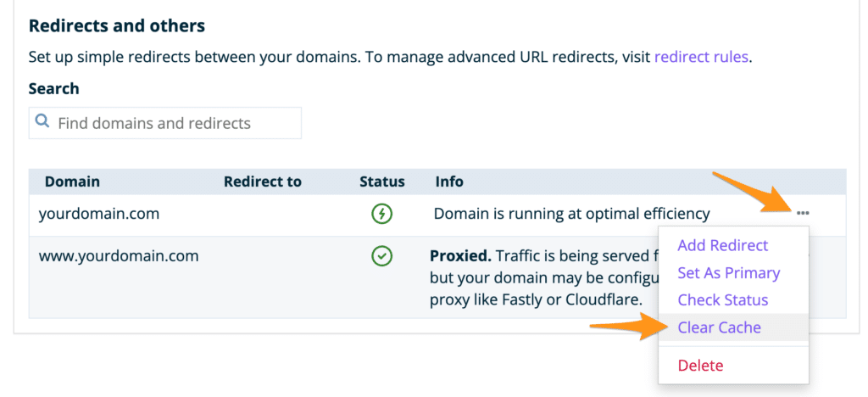Click the Domain column header
Viewport: 868px width, 397px height.
pyautogui.click(x=72, y=182)
